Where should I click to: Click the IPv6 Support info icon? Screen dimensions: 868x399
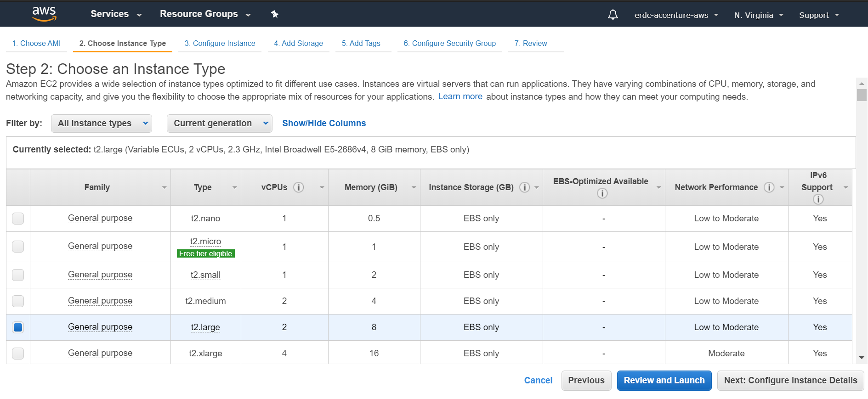[818, 199]
